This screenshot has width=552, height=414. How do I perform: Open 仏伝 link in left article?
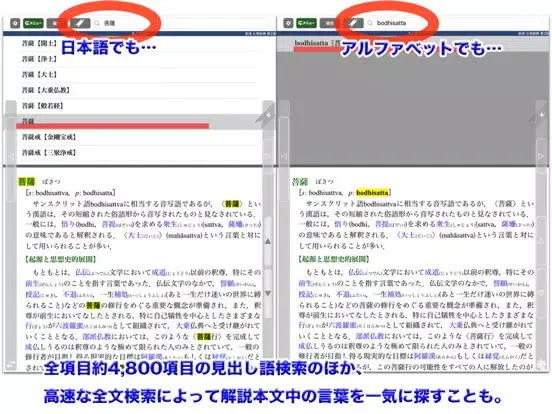(x=82, y=272)
